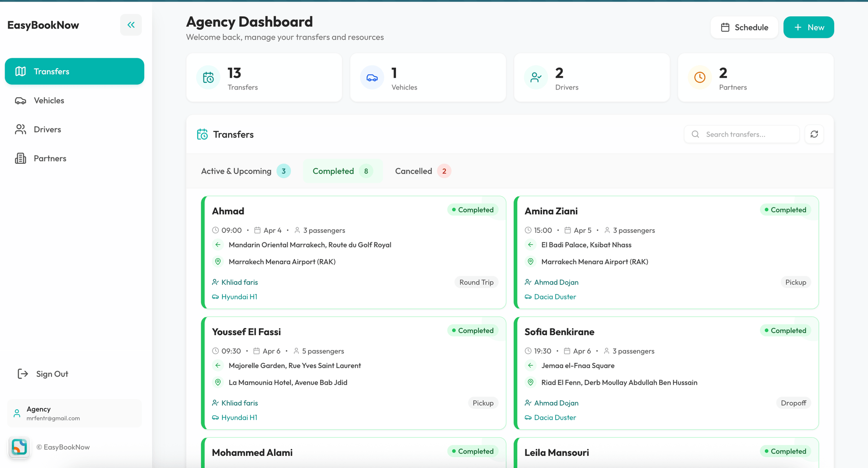Click the calendar icon on Schedule button
The height and width of the screenshot is (468, 868).
point(725,27)
